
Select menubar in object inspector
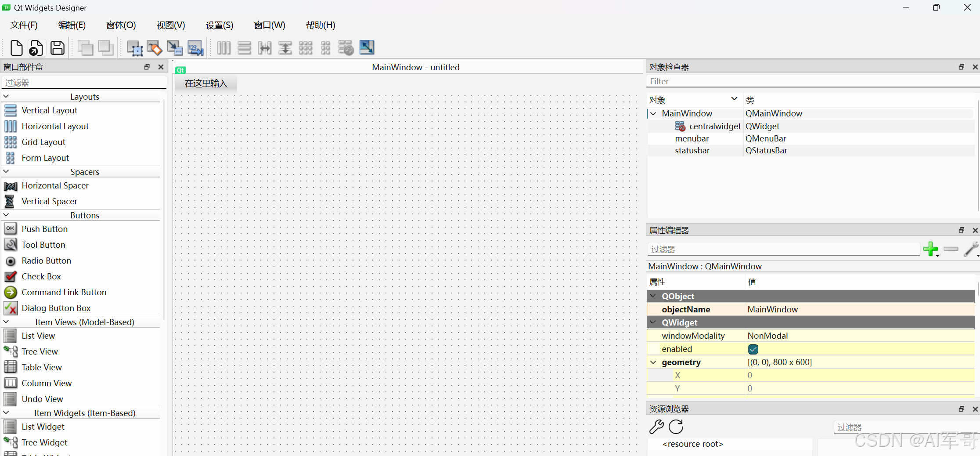tap(692, 138)
